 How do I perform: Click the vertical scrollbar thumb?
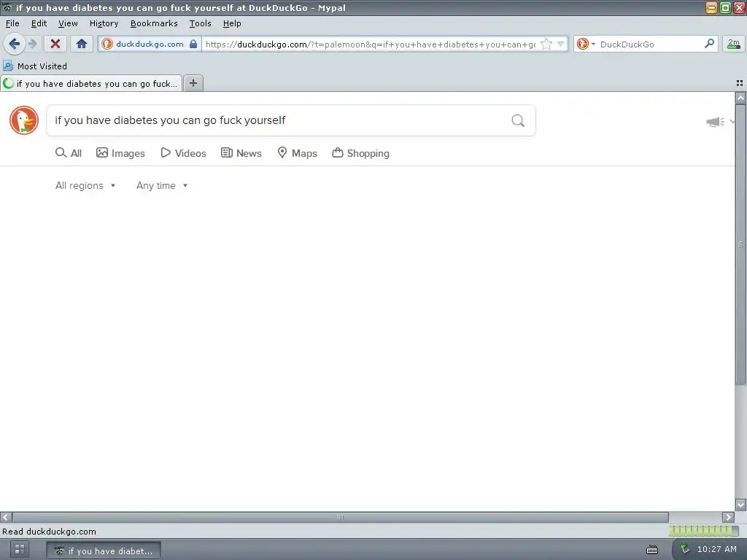click(x=740, y=245)
